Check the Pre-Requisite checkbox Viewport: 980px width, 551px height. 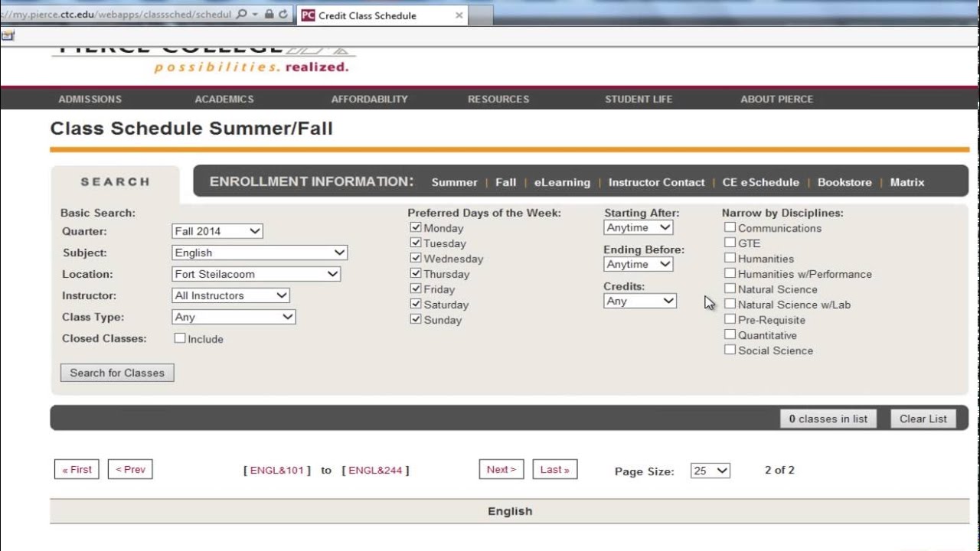point(730,319)
